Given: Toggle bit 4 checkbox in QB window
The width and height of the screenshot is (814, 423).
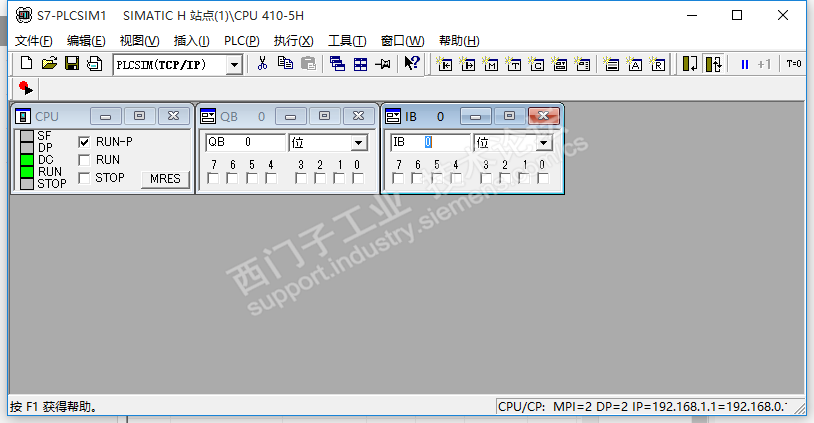Looking at the screenshot, I should [270, 178].
